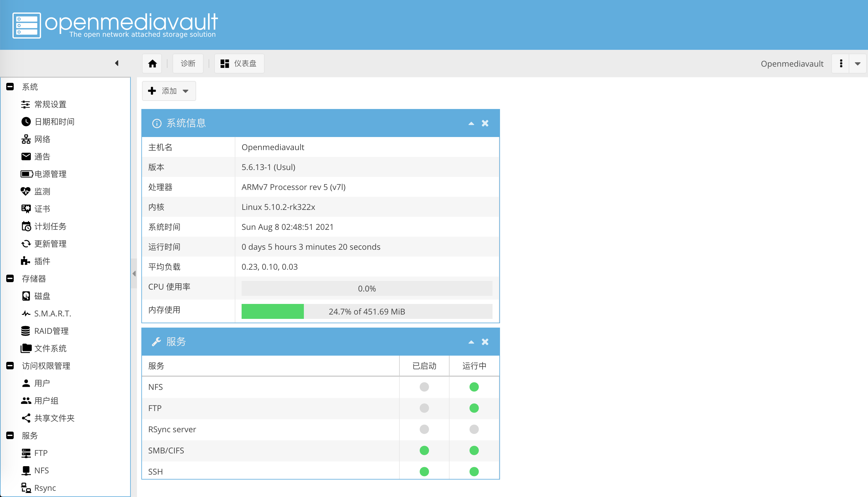Open the RAID管理 page

pyautogui.click(x=51, y=331)
